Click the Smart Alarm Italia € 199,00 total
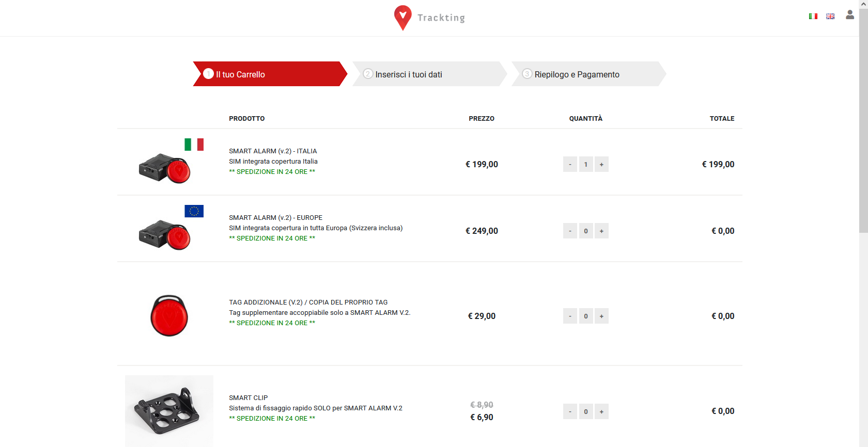The width and height of the screenshot is (868, 447). tap(718, 164)
